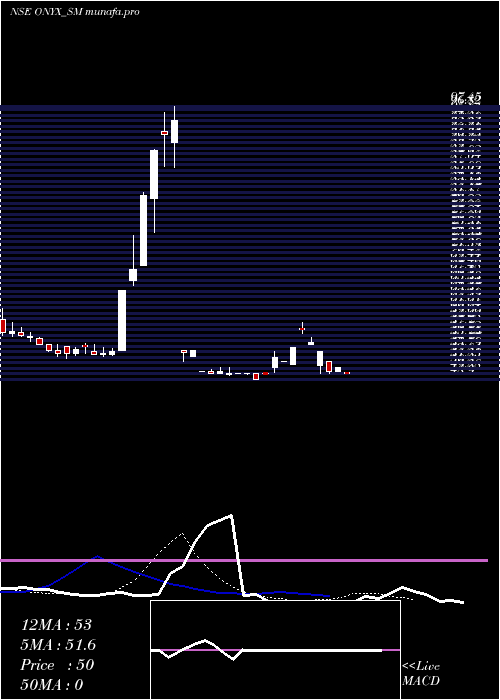
Task: Click the "<<Live MACD" label
Action: tap(421, 674)
